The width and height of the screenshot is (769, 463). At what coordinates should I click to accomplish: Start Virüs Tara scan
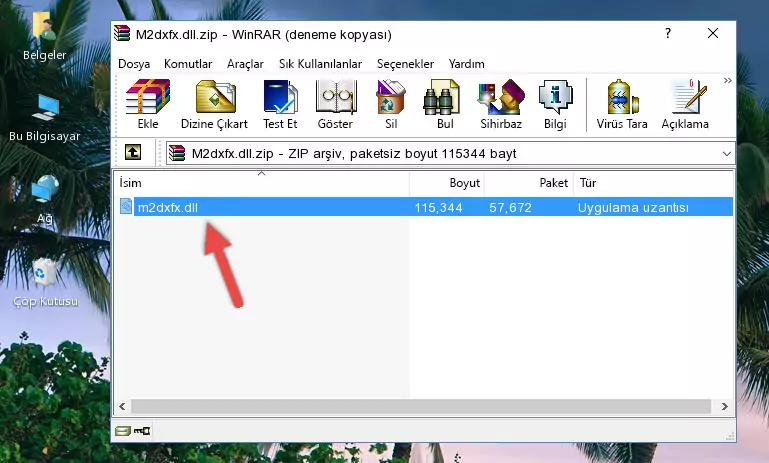622,104
